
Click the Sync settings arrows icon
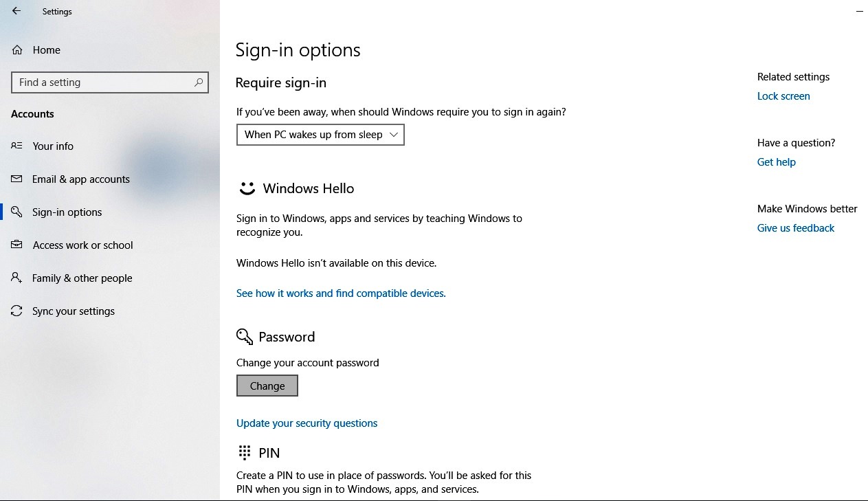point(17,311)
